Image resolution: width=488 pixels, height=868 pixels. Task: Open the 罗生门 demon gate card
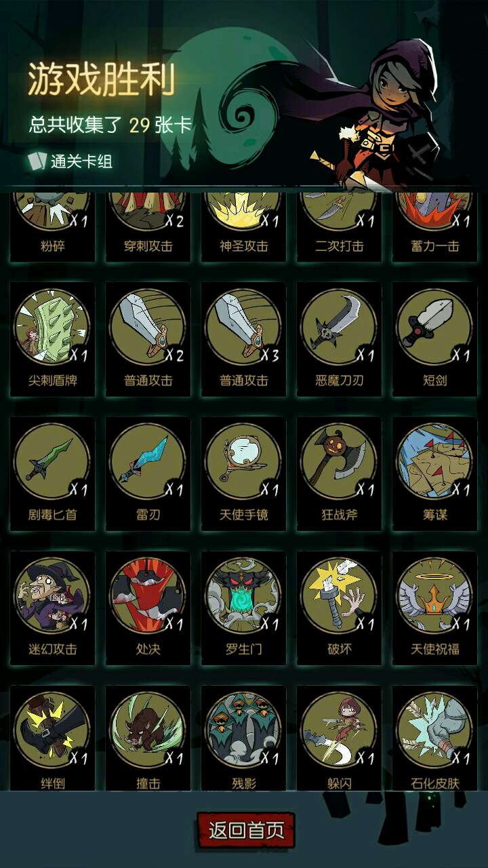[244, 607]
